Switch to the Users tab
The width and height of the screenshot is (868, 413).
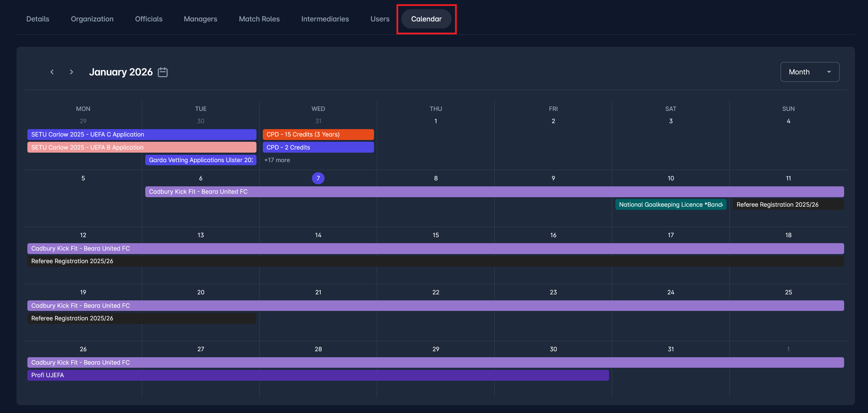click(380, 19)
